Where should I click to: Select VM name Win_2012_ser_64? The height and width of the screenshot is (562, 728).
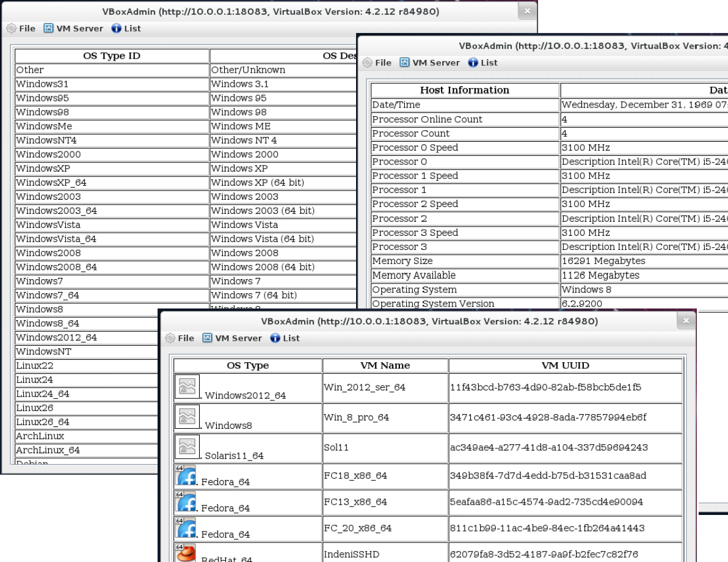tap(365, 387)
